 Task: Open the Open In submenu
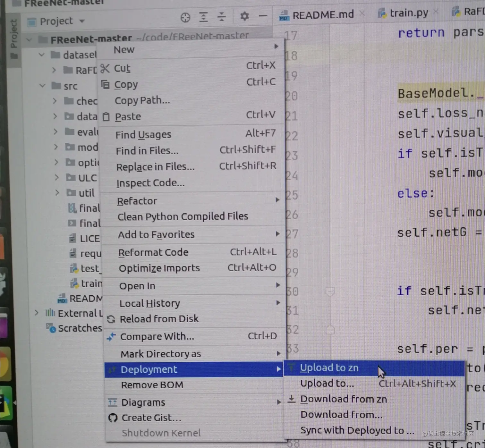point(194,285)
